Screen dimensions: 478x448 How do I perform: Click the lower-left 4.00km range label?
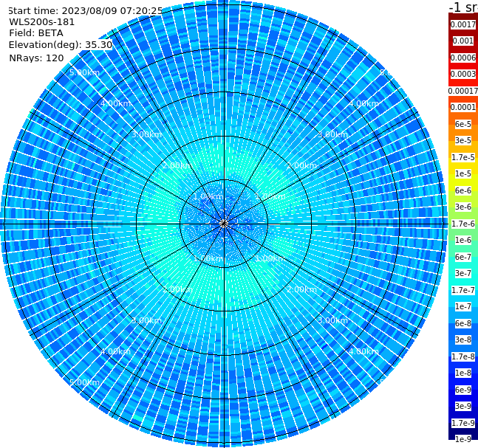115,351
